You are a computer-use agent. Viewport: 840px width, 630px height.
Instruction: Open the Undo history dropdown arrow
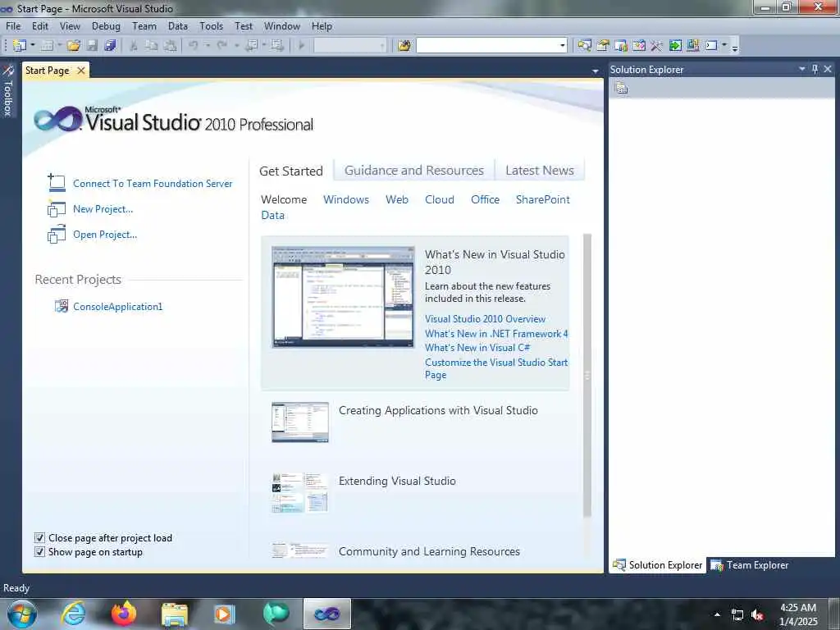208,46
